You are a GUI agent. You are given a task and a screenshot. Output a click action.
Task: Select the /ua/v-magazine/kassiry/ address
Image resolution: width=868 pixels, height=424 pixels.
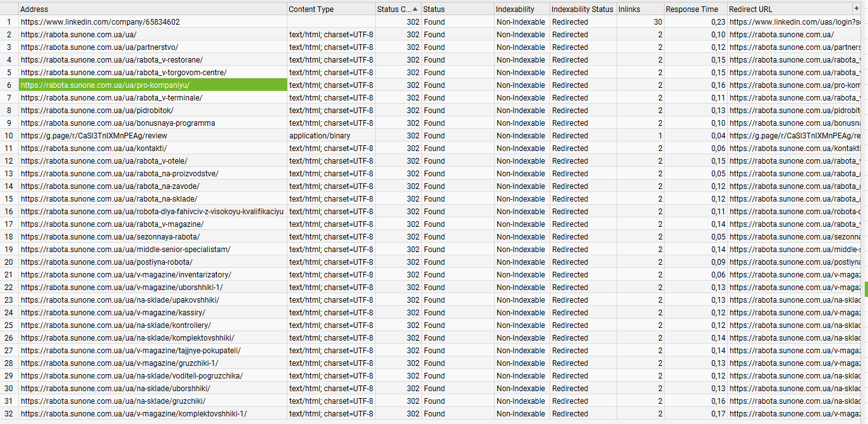[112, 313]
